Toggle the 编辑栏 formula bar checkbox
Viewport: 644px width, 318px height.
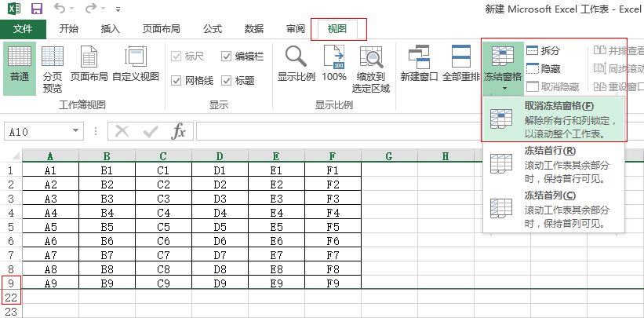click(227, 57)
